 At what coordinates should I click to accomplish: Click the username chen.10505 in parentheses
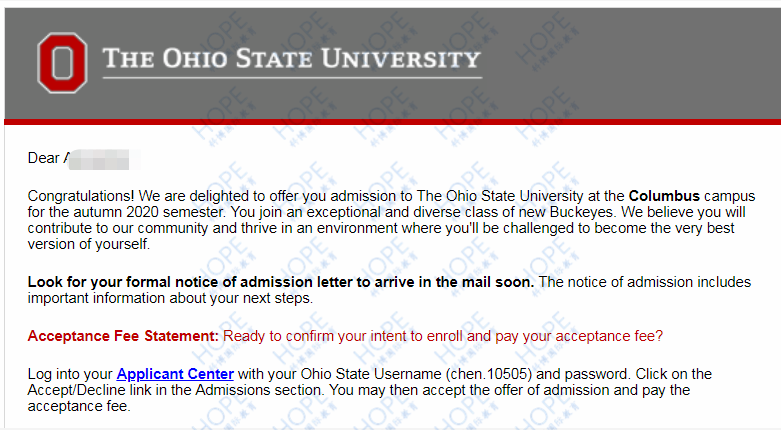click(x=489, y=374)
